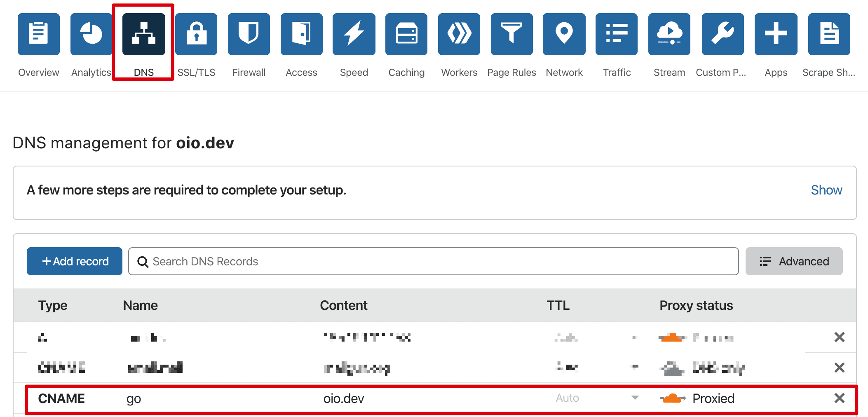Delete the go CNAME record
This screenshot has height=417, width=868.
[x=840, y=398]
